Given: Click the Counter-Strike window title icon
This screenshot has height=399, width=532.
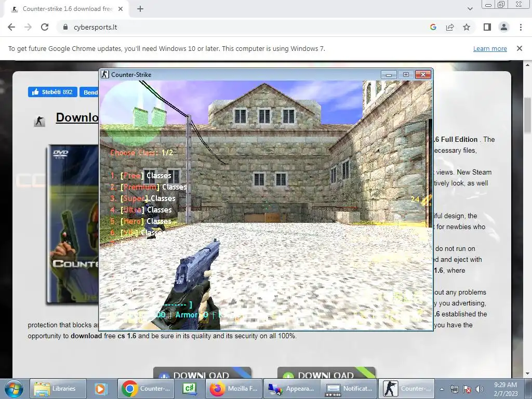Looking at the screenshot, I should coord(105,74).
